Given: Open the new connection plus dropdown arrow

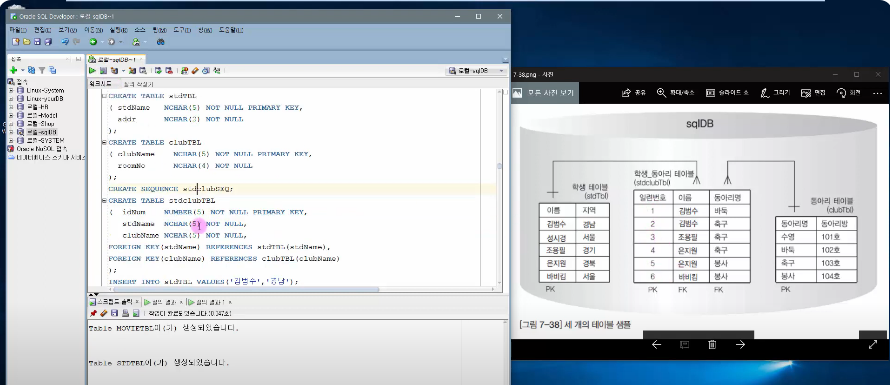Looking at the screenshot, I should [23, 70].
